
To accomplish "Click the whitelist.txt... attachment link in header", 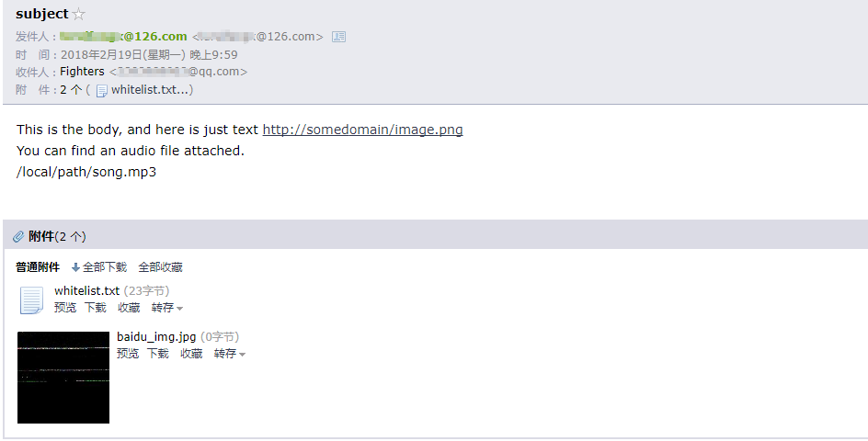I will [151, 90].
